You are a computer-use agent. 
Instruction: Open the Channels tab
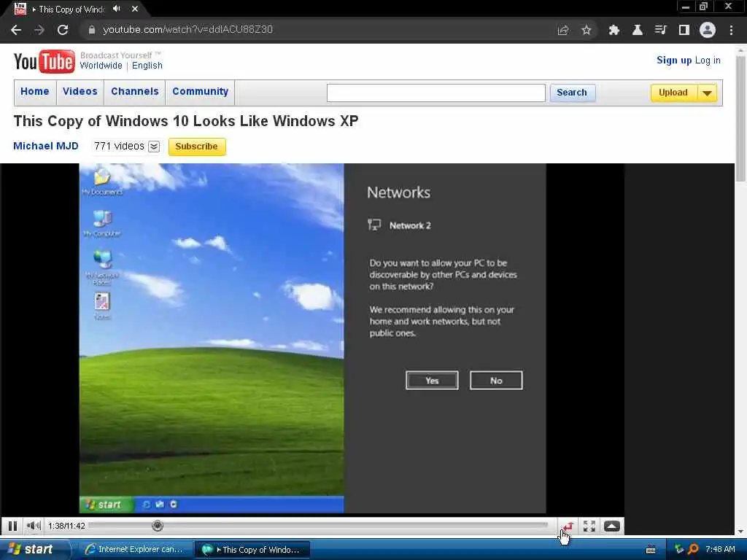point(135,91)
